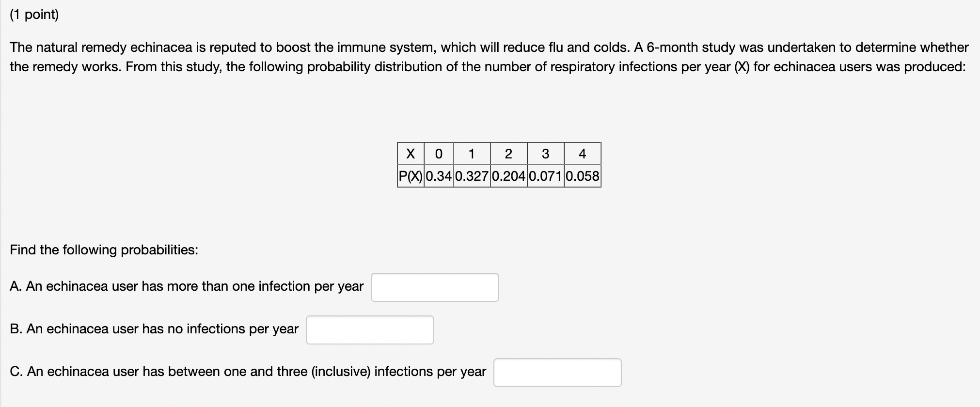Select table cell showing 0.204
980x407 pixels.
(x=509, y=176)
